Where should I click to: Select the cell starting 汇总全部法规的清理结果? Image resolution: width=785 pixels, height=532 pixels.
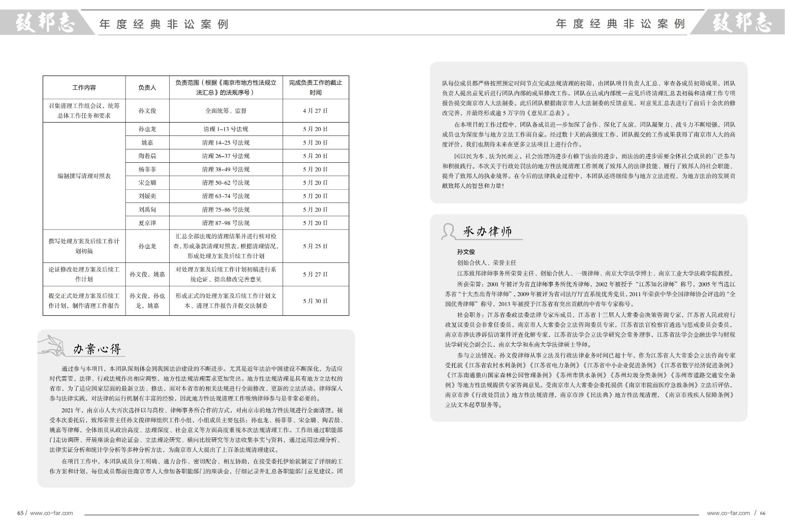coord(226,246)
